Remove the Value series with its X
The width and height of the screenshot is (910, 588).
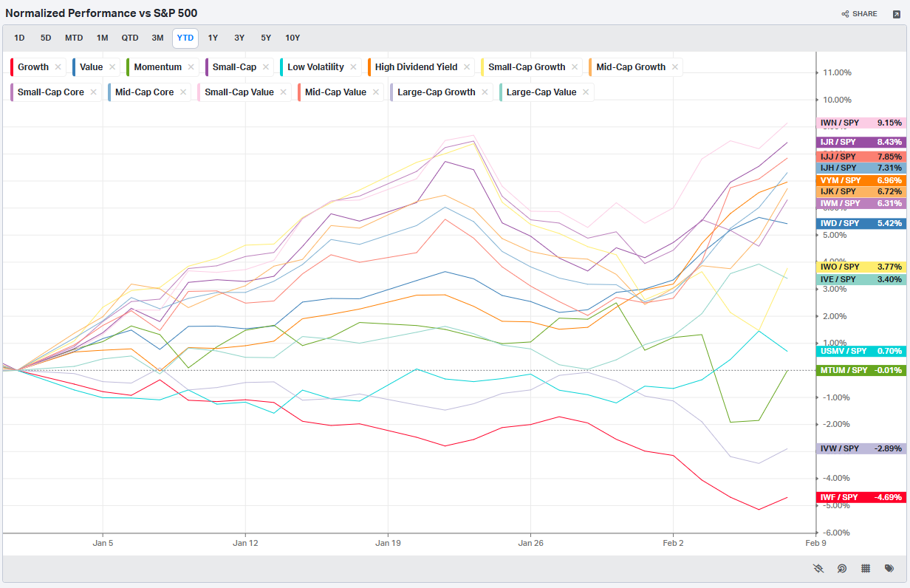(x=112, y=67)
